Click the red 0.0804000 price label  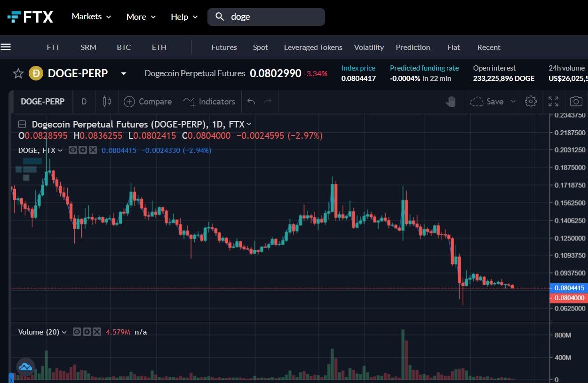pos(568,298)
